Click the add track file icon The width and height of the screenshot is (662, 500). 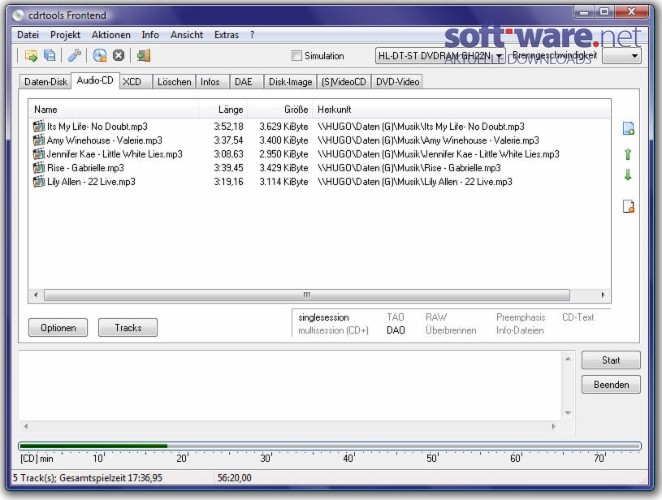(x=628, y=128)
